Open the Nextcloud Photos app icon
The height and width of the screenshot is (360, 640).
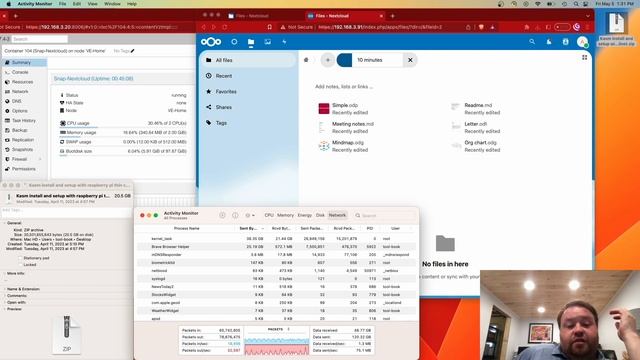(x=267, y=42)
